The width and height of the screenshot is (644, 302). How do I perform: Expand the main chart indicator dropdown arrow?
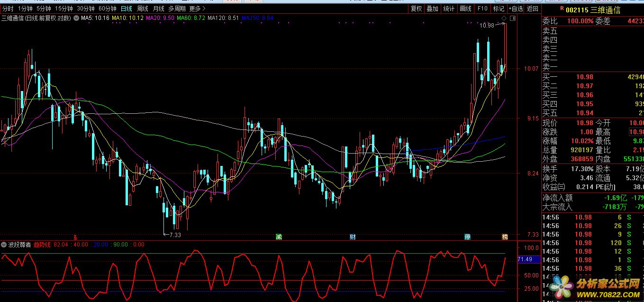click(x=76, y=18)
